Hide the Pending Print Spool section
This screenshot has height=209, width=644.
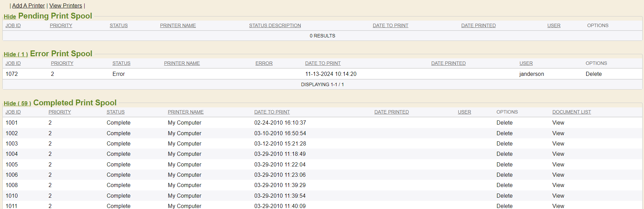coord(10,16)
